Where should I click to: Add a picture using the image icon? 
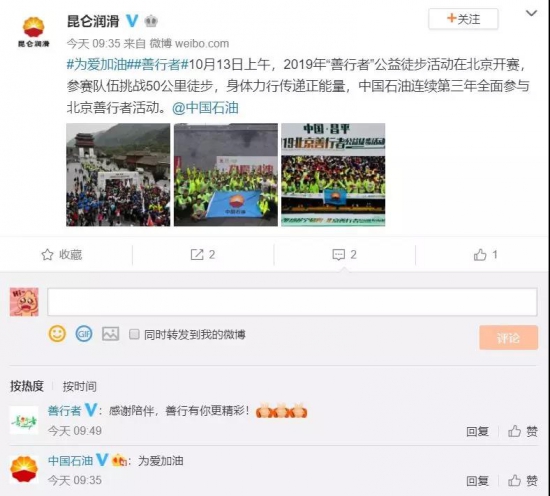[x=110, y=334]
